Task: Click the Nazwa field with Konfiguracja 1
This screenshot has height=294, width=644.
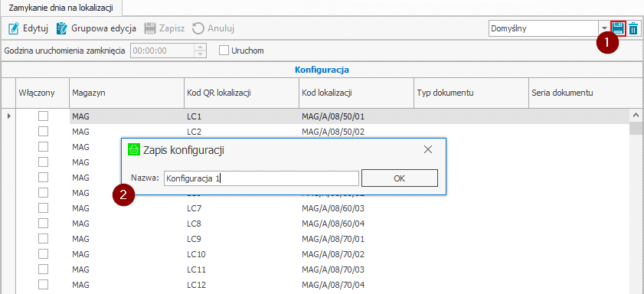Action: pyautogui.click(x=261, y=178)
